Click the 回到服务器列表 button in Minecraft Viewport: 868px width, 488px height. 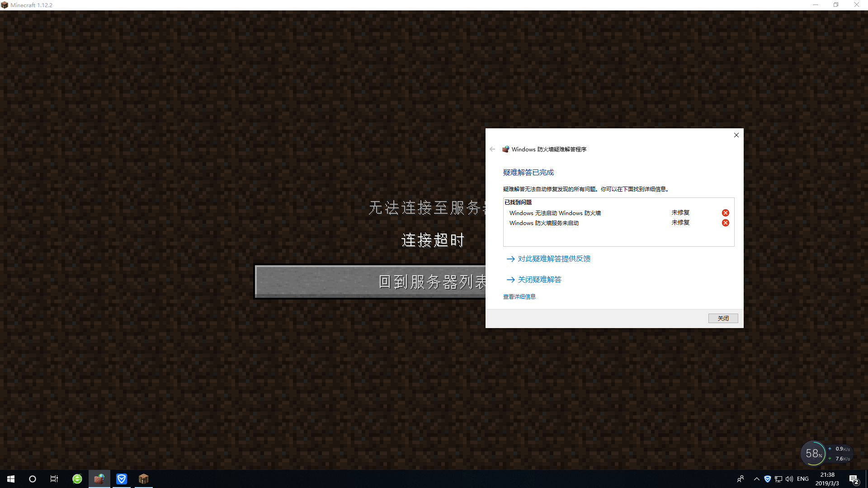pos(371,282)
